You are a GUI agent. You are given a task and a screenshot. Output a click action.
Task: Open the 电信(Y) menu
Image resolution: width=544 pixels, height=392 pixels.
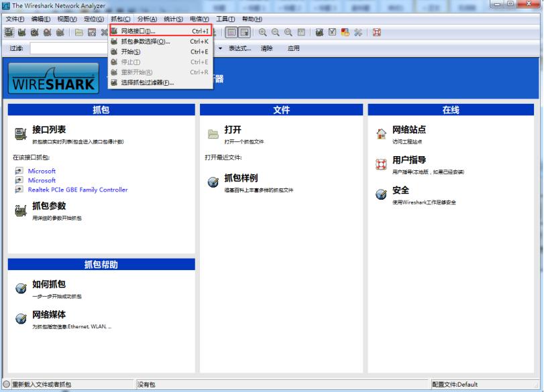(x=199, y=19)
